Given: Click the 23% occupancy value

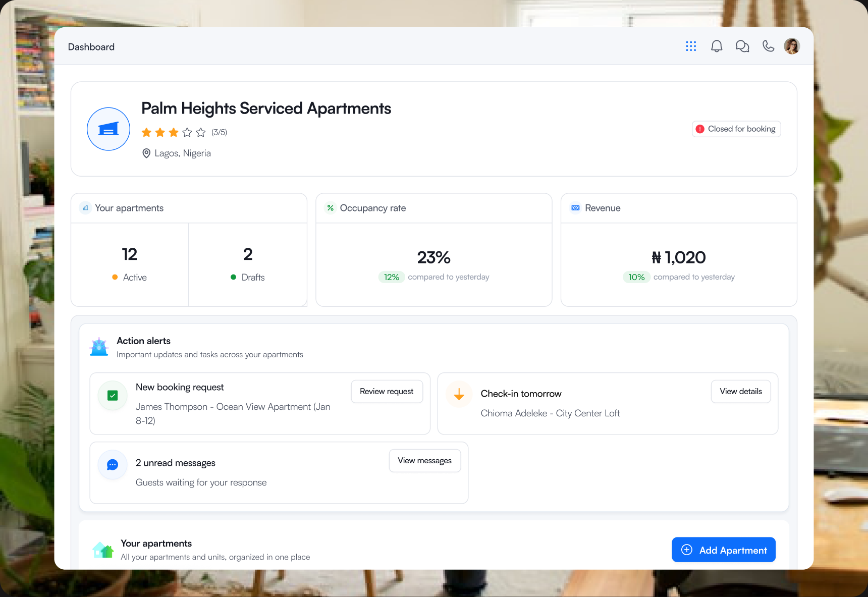Looking at the screenshot, I should pyautogui.click(x=434, y=257).
